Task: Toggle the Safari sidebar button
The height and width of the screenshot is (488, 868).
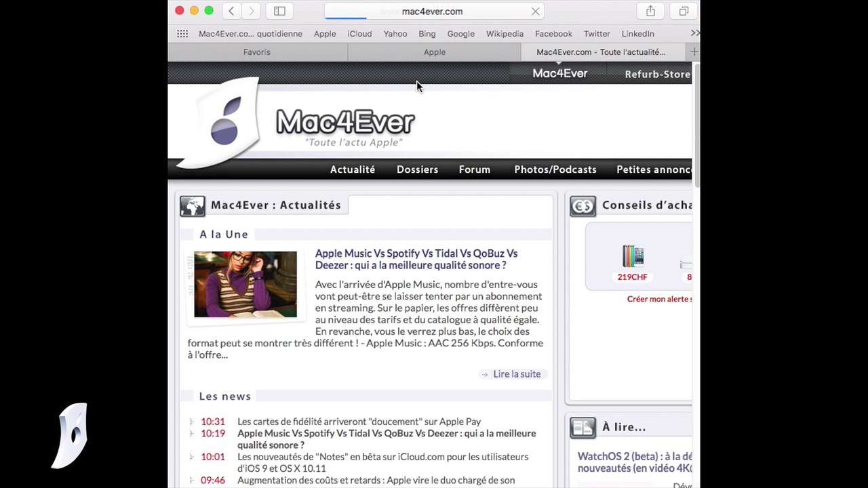Action: [279, 11]
